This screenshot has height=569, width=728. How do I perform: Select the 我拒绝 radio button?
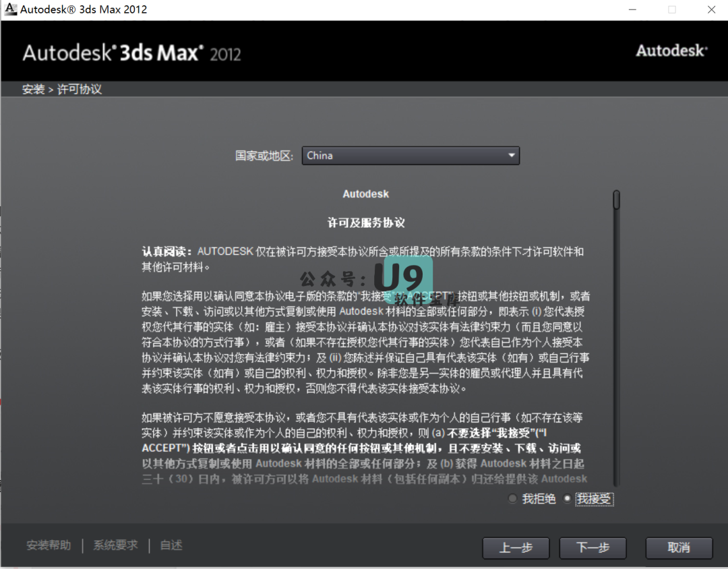coord(513,499)
